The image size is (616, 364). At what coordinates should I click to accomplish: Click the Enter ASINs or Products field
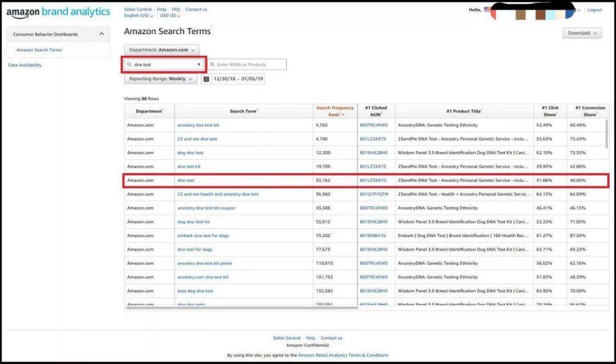click(x=247, y=64)
